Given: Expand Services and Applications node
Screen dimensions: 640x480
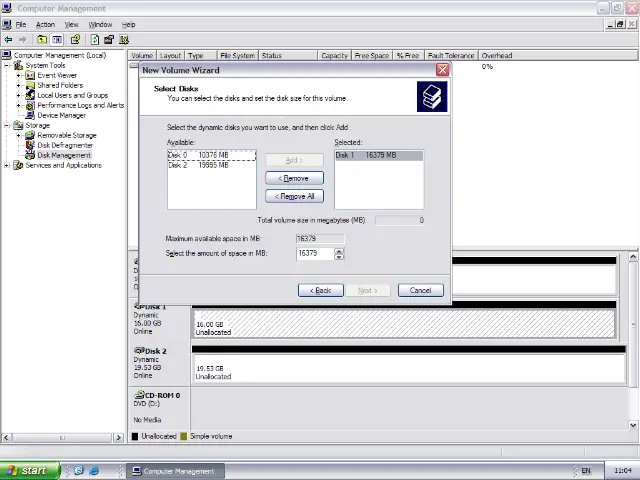Looking at the screenshot, I should click(x=7, y=165).
